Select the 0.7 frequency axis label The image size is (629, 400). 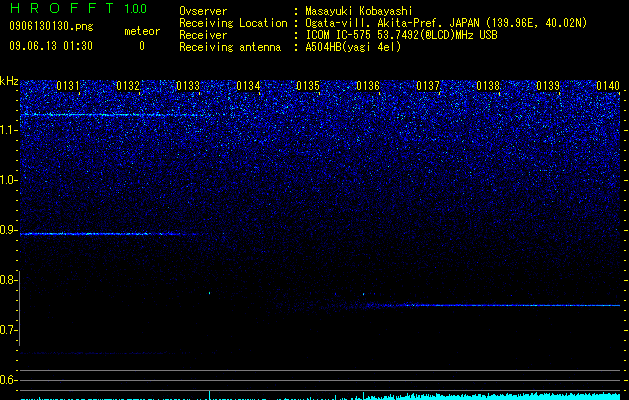[8, 330]
